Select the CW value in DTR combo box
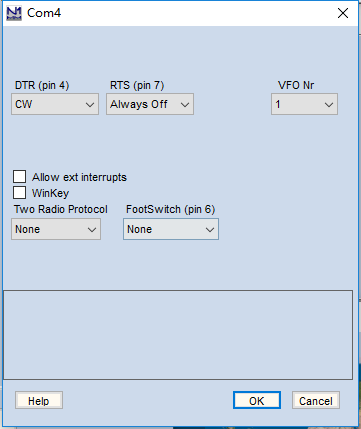Image resolution: width=361 pixels, height=429 pixels. [x=24, y=104]
